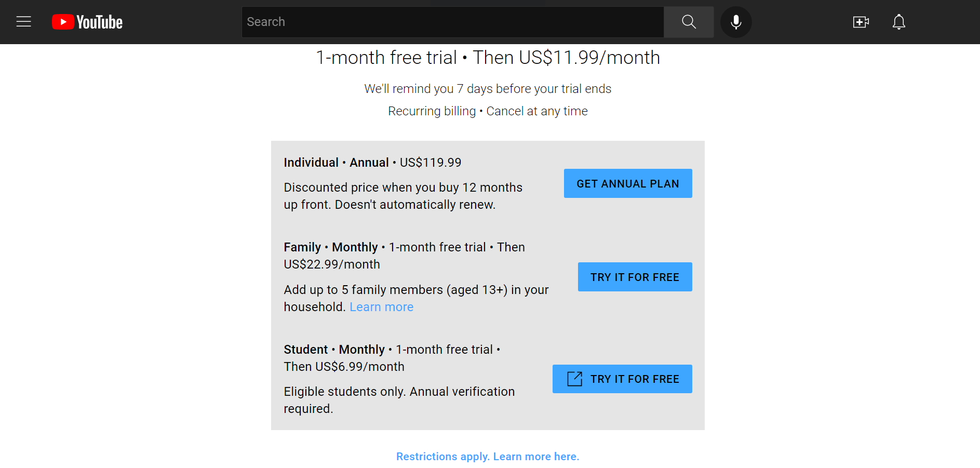980x468 pixels.
Task: Open Restrictions apply Learn more here link
Action: click(x=488, y=457)
